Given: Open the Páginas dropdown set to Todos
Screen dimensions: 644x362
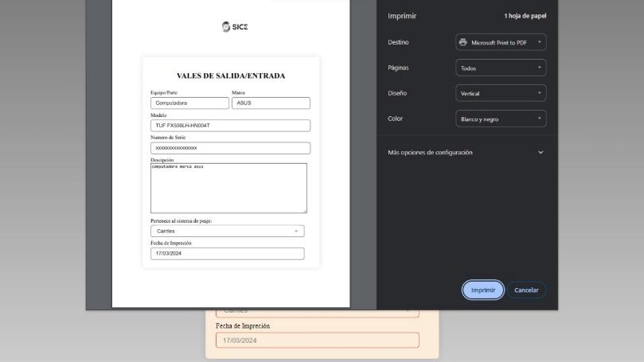Looking at the screenshot, I should tap(501, 68).
